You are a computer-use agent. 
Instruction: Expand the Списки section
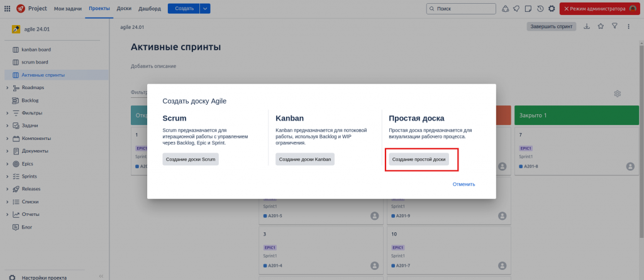click(x=8, y=202)
